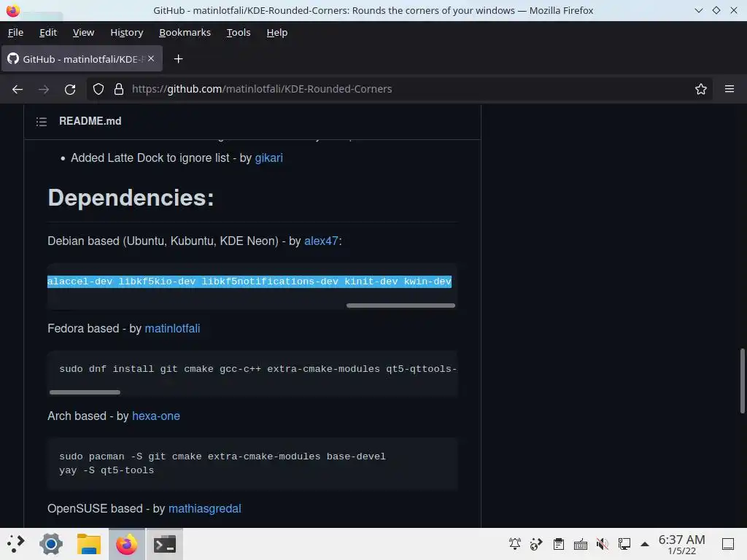The width and height of the screenshot is (747, 560).
Task: Bookmark this page with the star icon
Action: coord(701,89)
